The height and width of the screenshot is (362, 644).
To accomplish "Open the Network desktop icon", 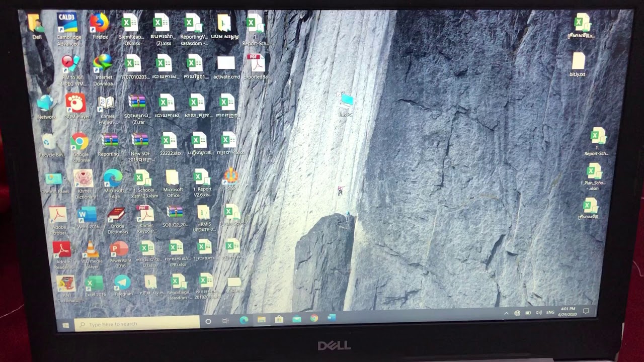I will 46,107.
